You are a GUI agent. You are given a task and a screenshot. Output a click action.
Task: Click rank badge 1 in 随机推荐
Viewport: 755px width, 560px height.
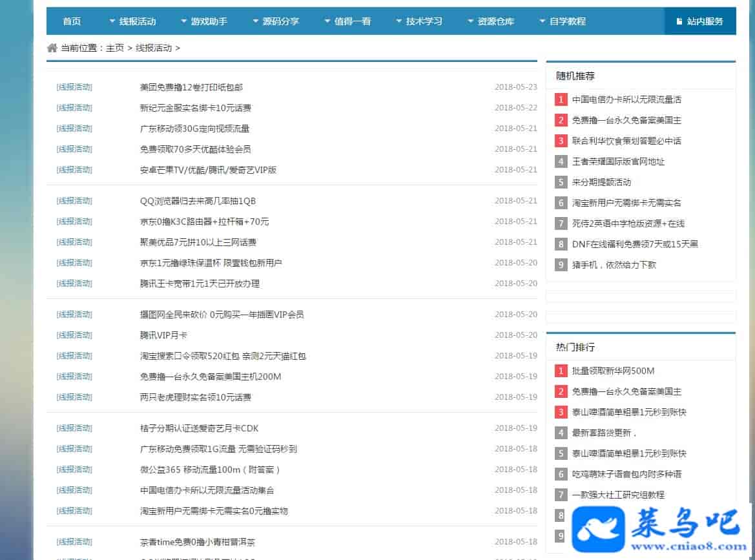coord(561,99)
